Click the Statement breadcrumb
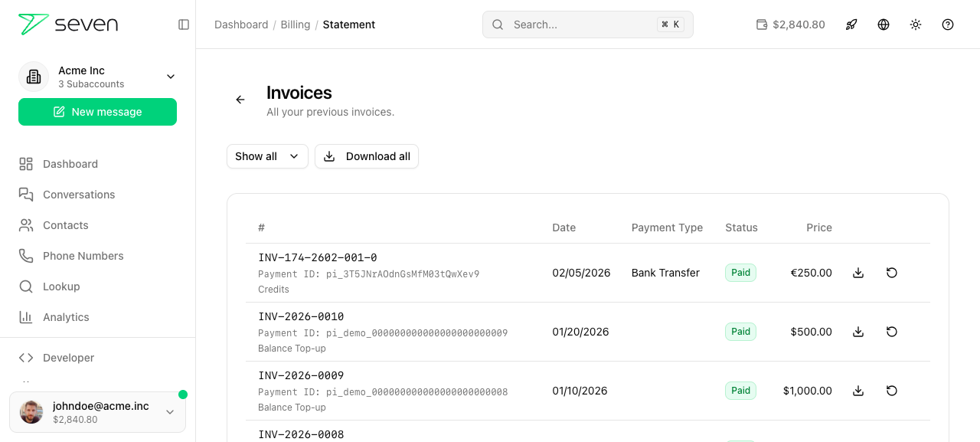980x442 pixels. click(349, 25)
